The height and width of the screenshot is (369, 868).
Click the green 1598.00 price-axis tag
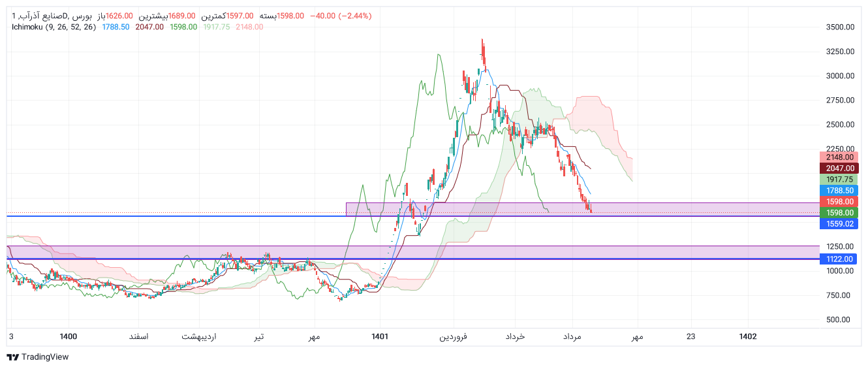tap(839, 212)
